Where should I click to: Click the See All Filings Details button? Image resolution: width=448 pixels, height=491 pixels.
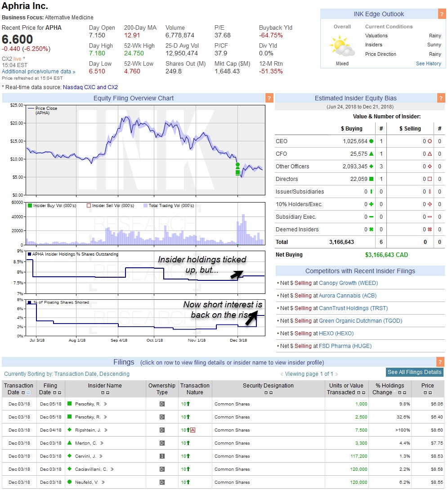415,372
